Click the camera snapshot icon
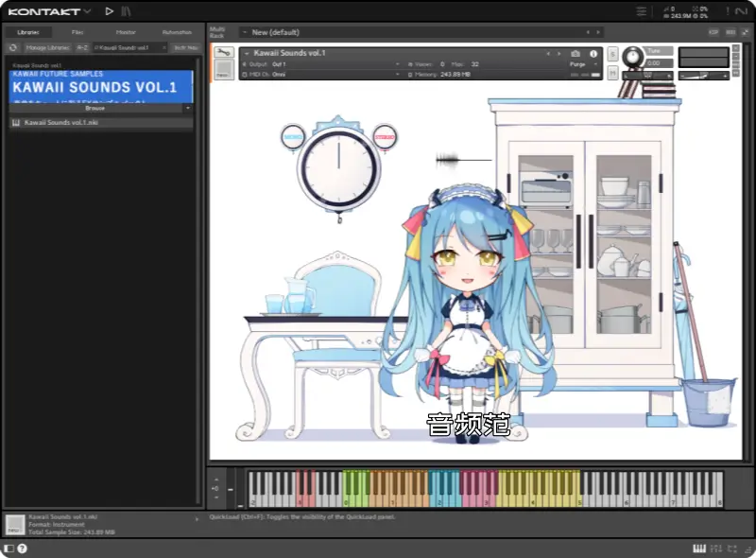 pyautogui.click(x=576, y=54)
